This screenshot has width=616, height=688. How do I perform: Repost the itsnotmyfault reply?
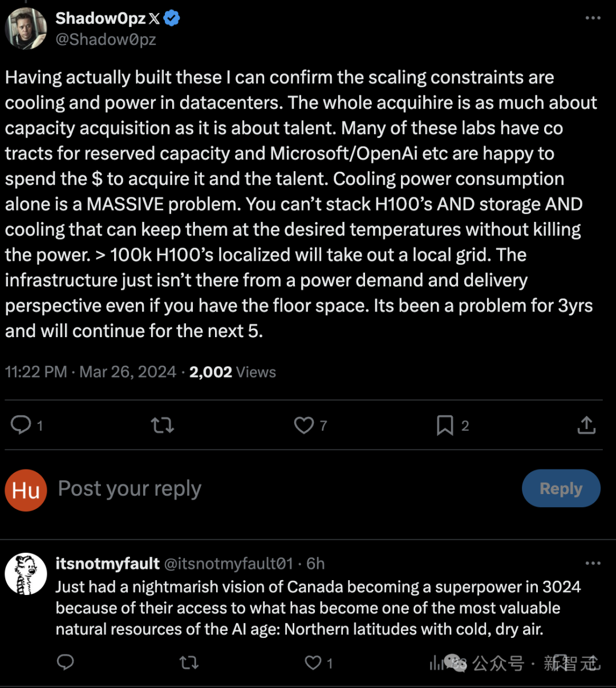pyautogui.click(x=189, y=662)
